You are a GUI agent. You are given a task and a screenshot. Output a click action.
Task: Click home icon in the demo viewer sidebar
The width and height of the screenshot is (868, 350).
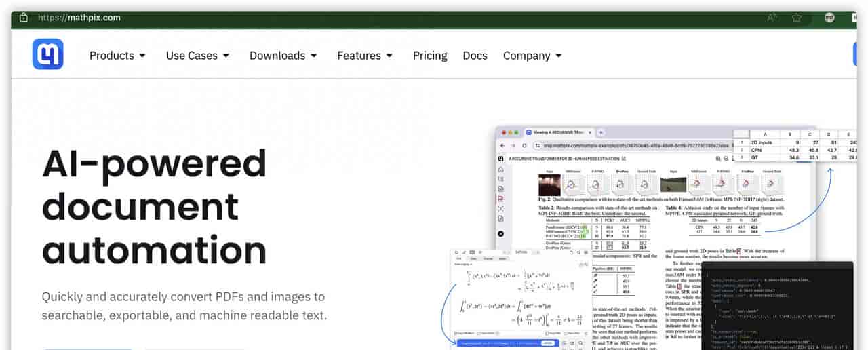500,169
